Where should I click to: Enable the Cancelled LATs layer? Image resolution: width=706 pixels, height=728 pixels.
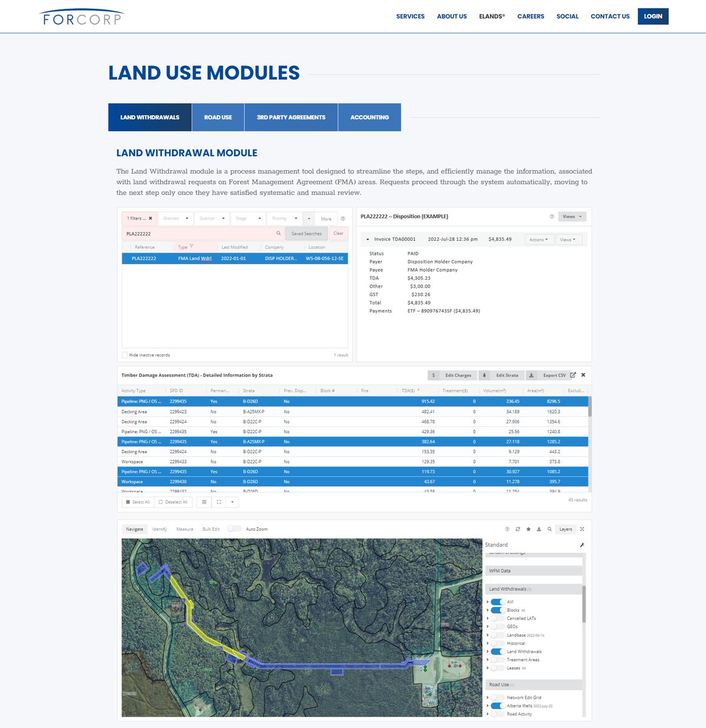coord(497,618)
